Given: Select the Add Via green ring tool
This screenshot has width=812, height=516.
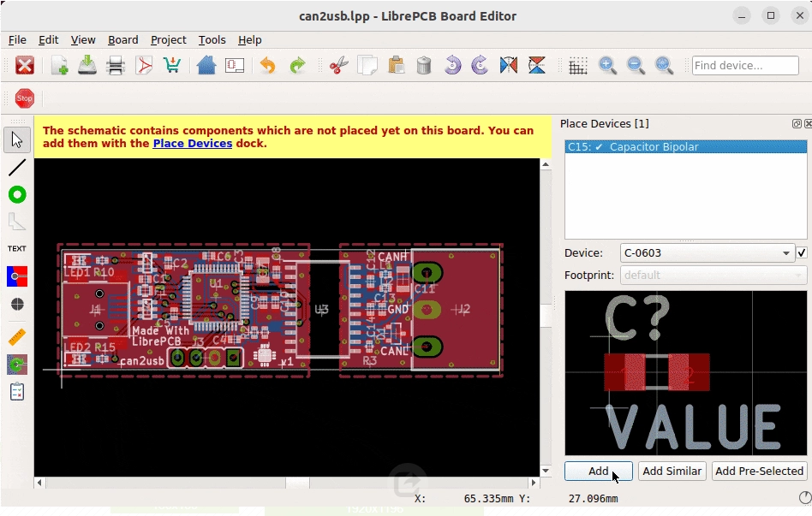Looking at the screenshot, I should 17,194.
